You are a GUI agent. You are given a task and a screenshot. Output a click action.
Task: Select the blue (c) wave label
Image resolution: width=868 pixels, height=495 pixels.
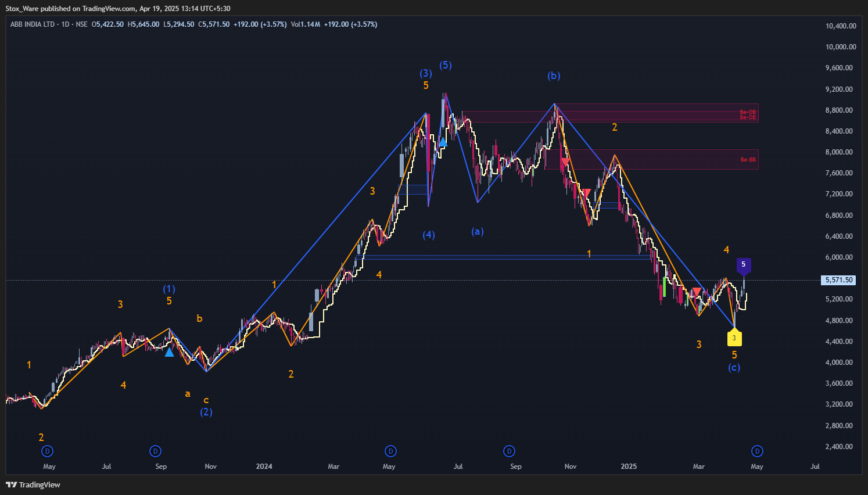[x=734, y=367]
